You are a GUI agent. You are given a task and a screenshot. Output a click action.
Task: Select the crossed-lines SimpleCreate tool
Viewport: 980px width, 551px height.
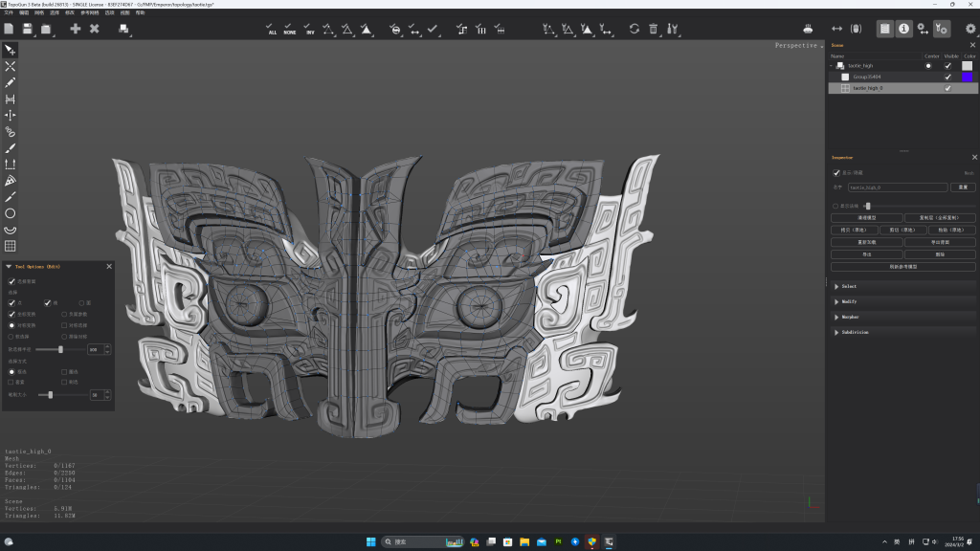click(x=10, y=66)
